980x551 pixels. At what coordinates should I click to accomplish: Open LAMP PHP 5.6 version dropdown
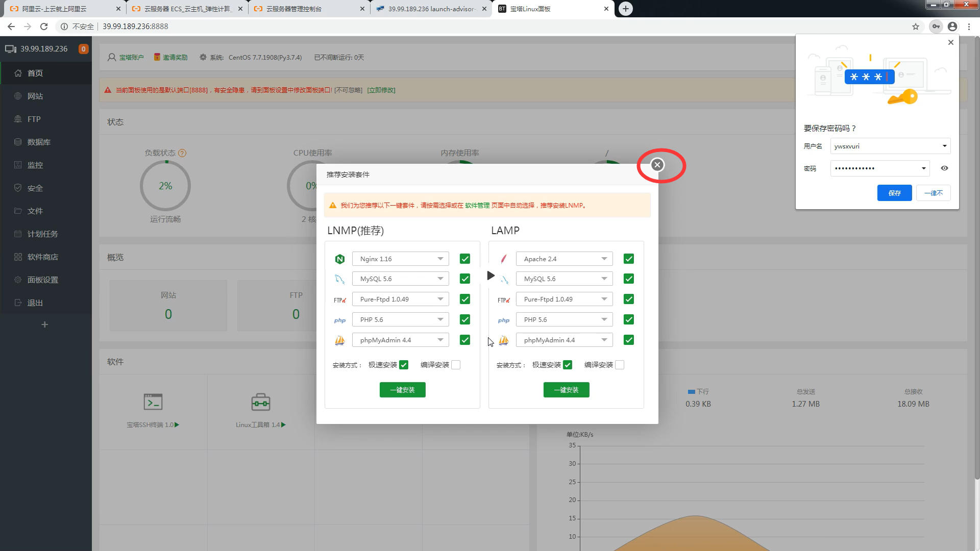click(565, 320)
